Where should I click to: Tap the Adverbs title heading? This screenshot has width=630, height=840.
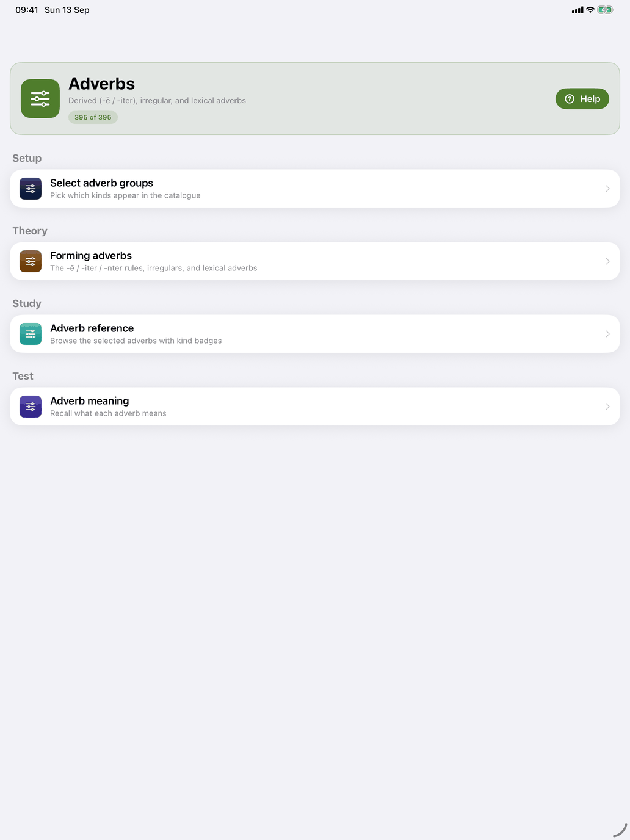click(101, 84)
